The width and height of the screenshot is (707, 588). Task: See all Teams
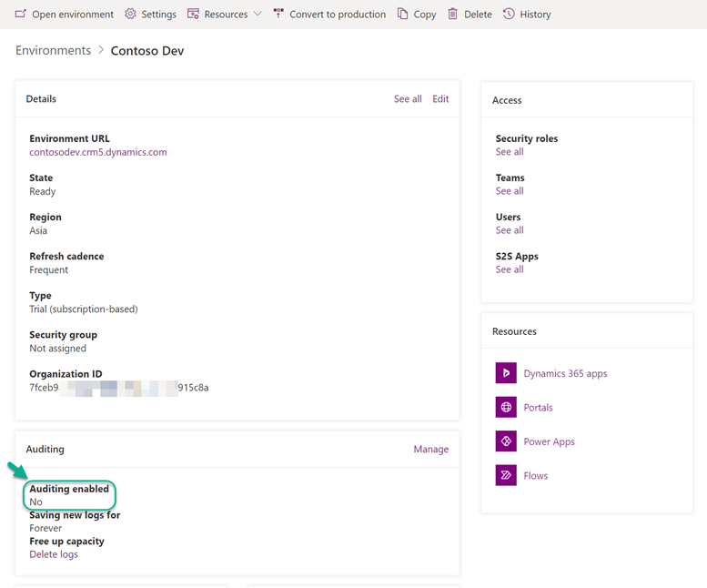pyautogui.click(x=510, y=191)
